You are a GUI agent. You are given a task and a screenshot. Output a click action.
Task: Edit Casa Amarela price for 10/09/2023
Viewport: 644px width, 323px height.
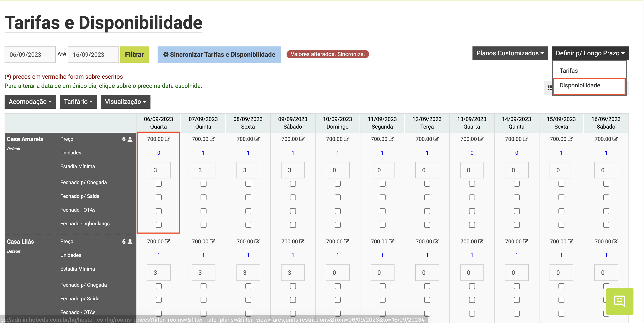(346, 139)
